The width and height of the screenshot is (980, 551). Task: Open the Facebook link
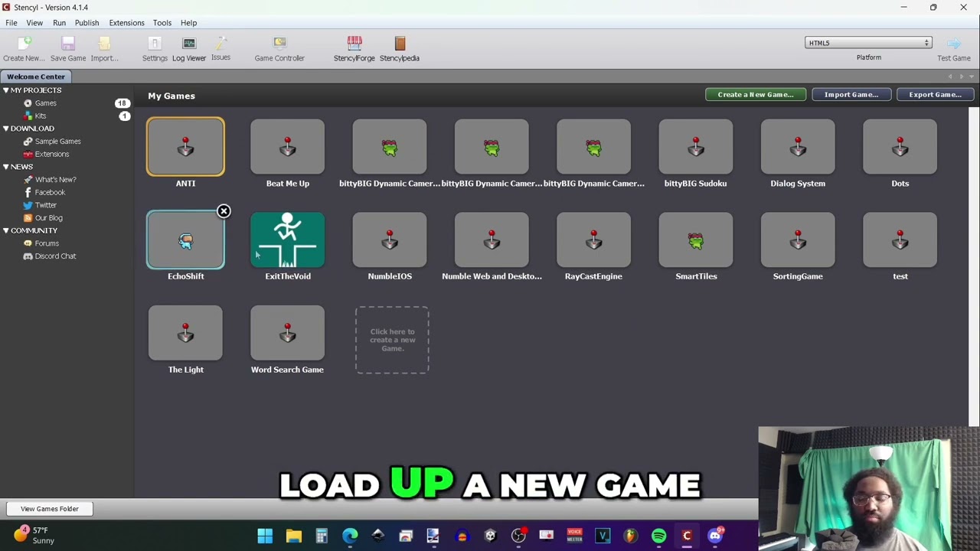pos(50,193)
